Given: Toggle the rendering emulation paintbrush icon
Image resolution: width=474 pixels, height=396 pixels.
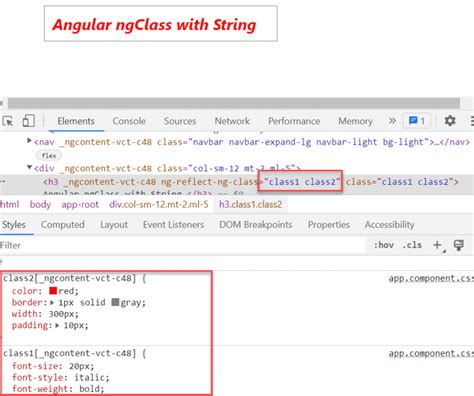Looking at the screenshot, I should (x=459, y=245).
